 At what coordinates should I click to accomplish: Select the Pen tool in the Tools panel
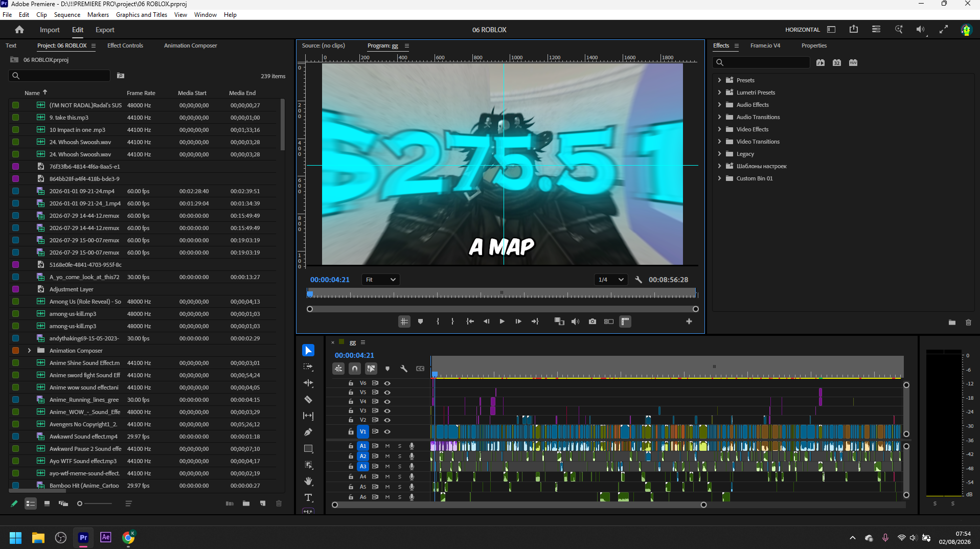308,432
